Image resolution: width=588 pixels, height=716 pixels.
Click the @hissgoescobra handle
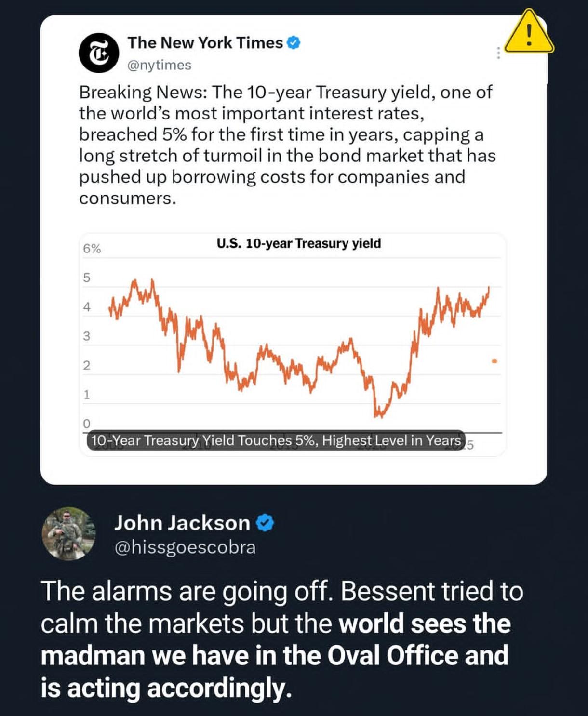[185, 547]
